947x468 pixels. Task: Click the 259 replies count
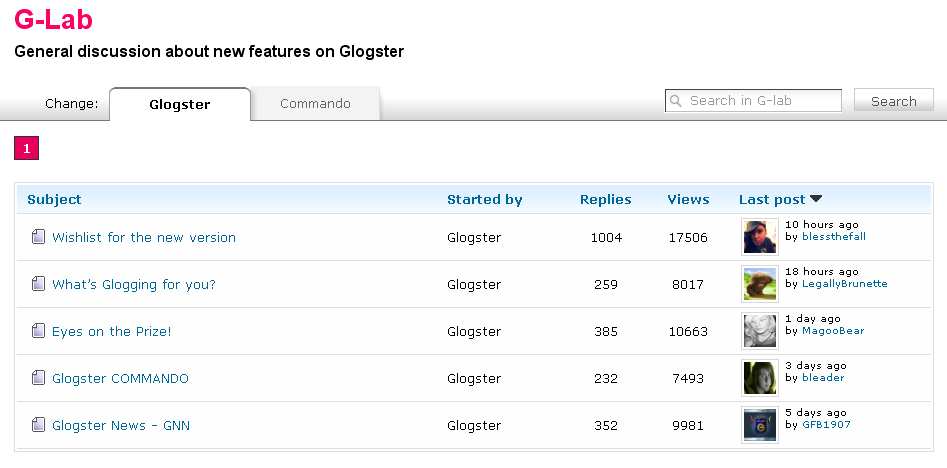606,284
